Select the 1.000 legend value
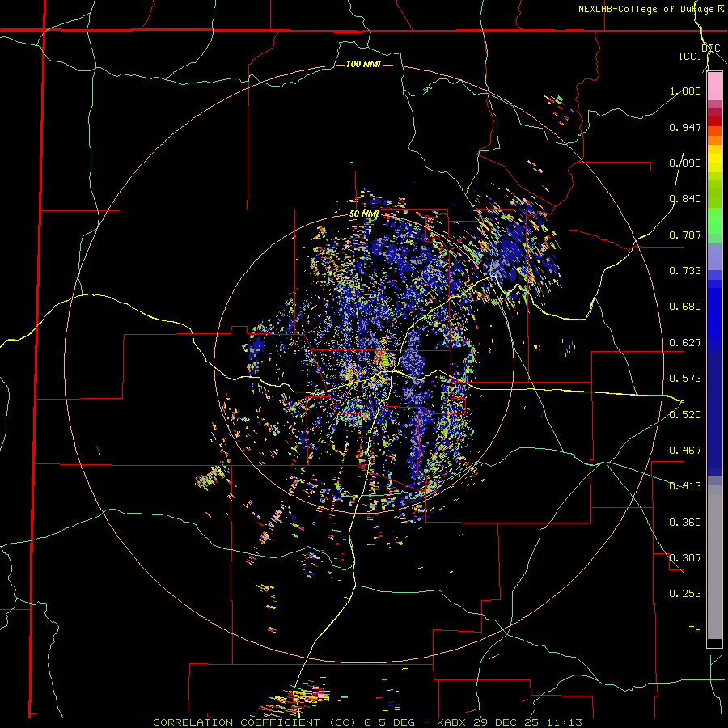The image size is (728, 728). [685, 91]
